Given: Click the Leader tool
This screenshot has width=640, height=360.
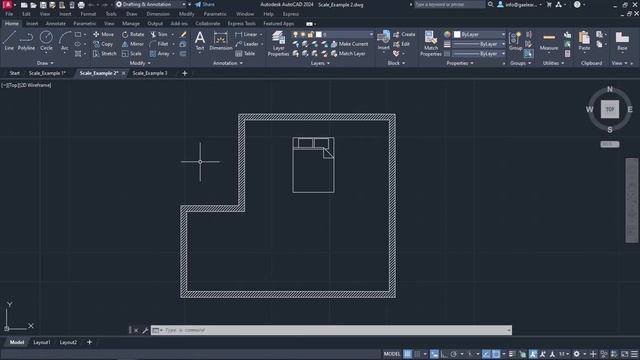Looking at the screenshot, I should (x=247, y=44).
